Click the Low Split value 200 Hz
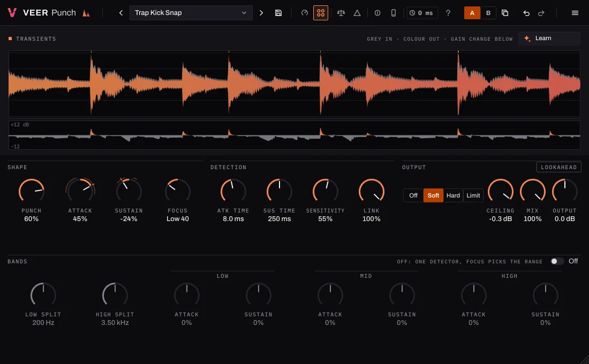This screenshot has height=364, width=589. point(43,323)
